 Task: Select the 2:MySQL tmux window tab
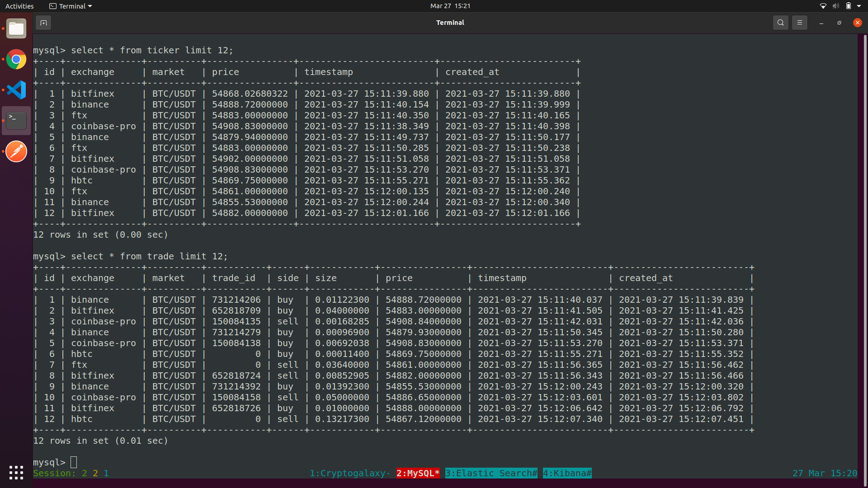(418, 473)
